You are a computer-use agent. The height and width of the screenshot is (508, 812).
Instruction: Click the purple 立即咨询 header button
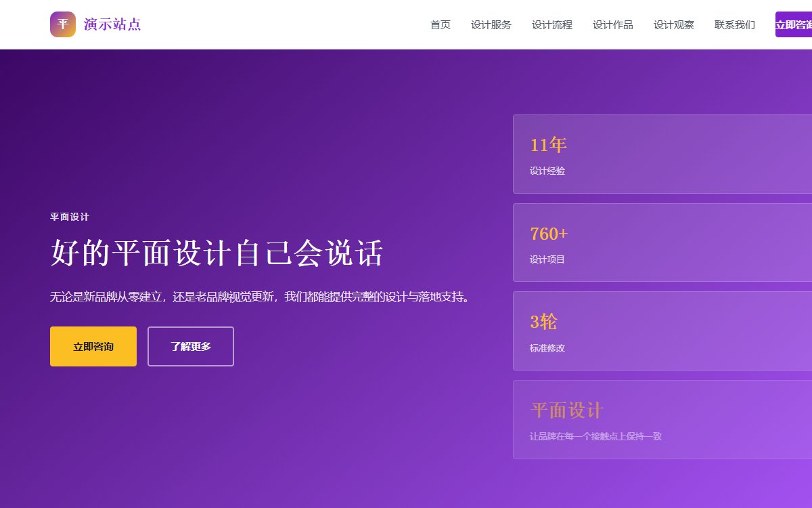(x=794, y=24)
